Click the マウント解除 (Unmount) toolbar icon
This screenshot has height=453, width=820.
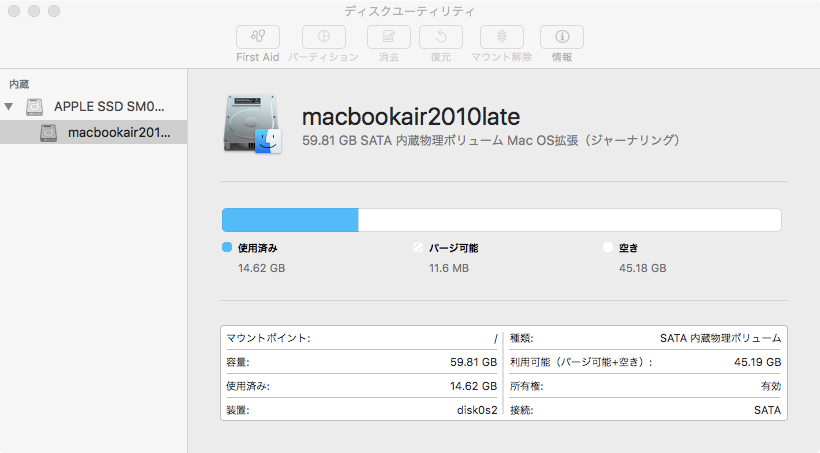(x=501, y=37)
